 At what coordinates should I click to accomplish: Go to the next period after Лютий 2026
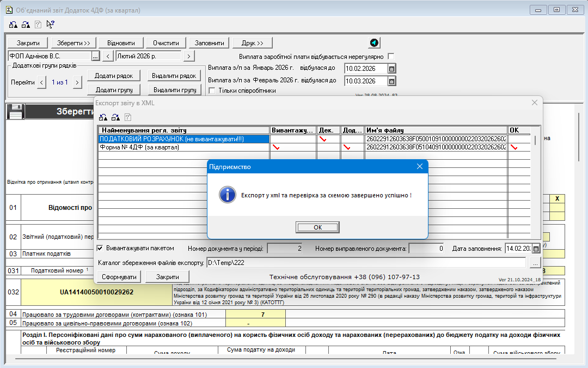click(x=189, y=56)
